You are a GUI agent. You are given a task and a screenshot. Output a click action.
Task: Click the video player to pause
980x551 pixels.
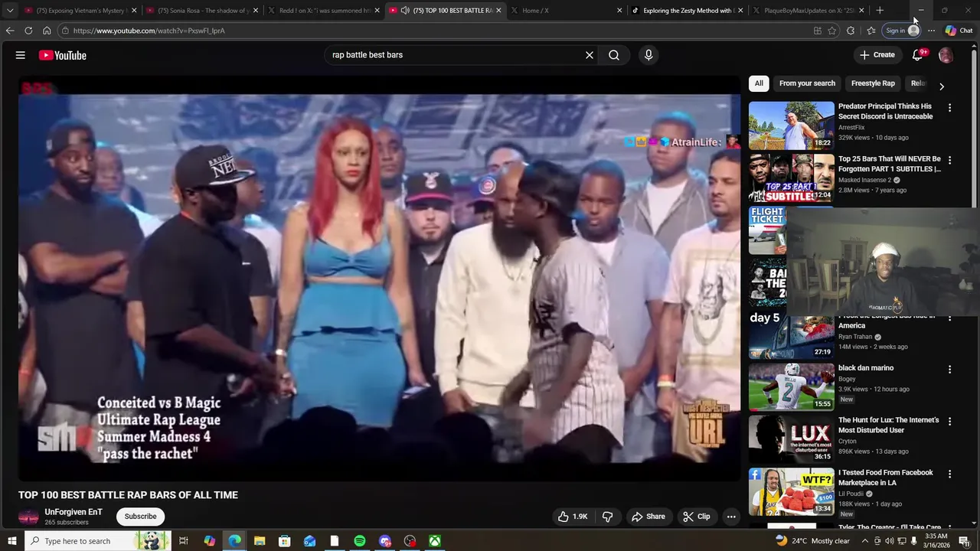(x=379, y=279)
